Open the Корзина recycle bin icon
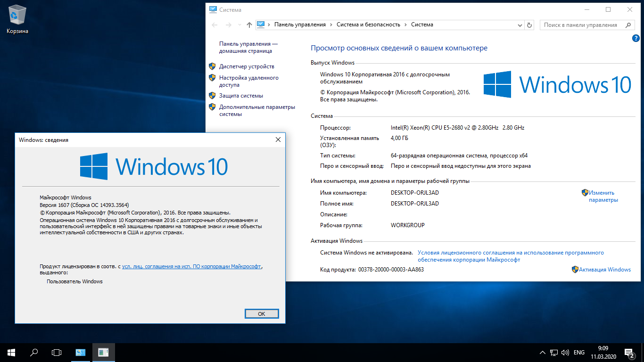The height and width of the screenshot is (362, 644). 17,20
